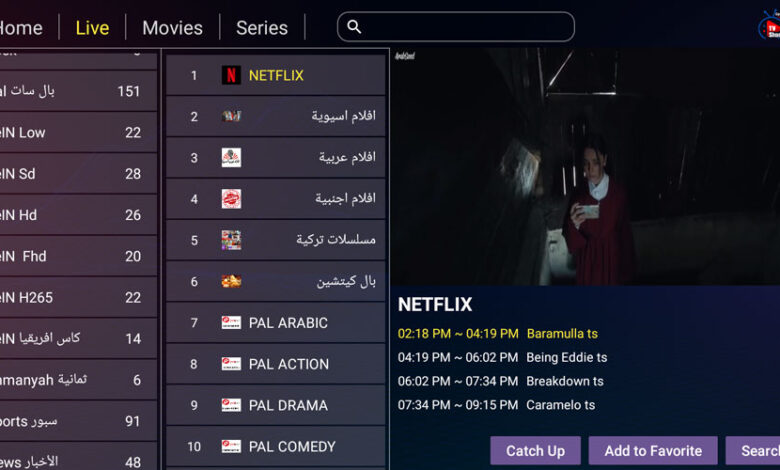The height and width of the screenshot is (470, 780).
Task: Select the H265 category with 22 channels
Action: click(78, 297)
